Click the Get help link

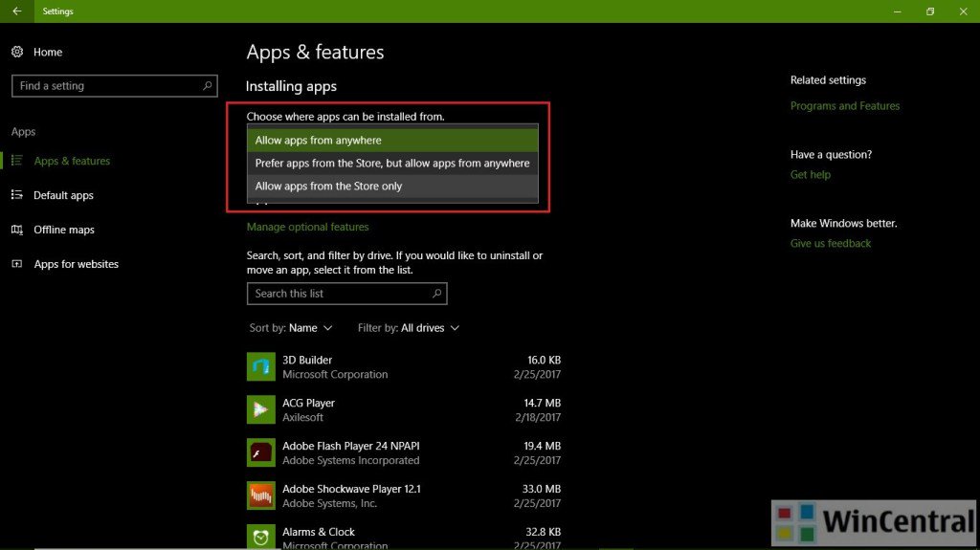pyautogui.click(x=810, y=174)
